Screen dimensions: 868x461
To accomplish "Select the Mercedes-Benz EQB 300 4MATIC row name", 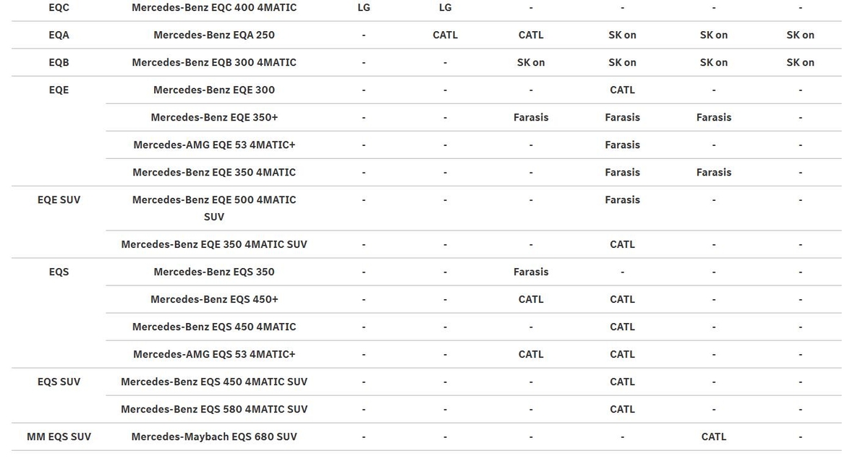I will pos(213,62).
